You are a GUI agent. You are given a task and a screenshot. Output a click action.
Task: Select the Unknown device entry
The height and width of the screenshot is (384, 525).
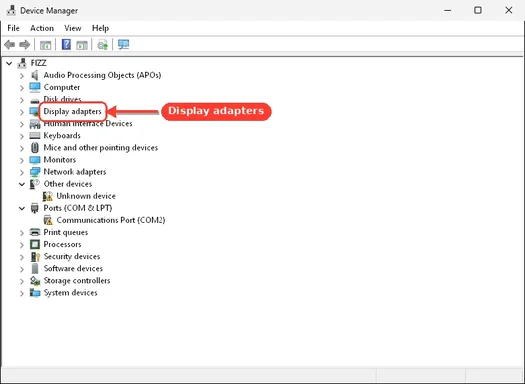point(86,196)
